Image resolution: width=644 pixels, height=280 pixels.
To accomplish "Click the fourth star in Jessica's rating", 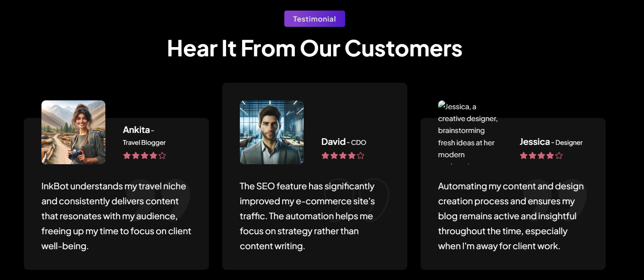I will click(x=550, y=155).
